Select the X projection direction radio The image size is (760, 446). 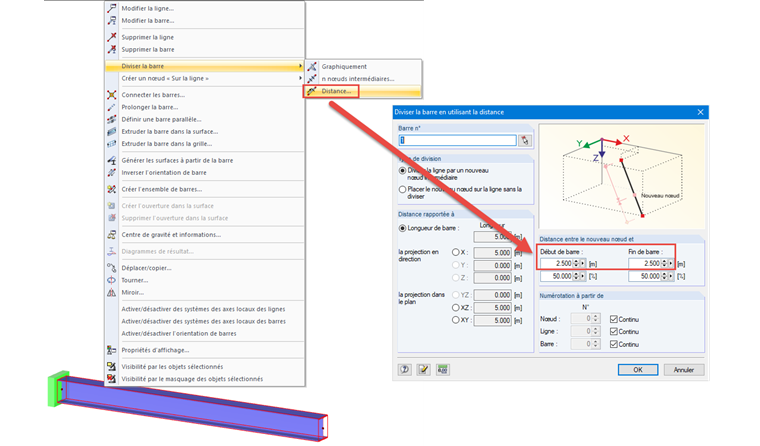pos(456,252)
